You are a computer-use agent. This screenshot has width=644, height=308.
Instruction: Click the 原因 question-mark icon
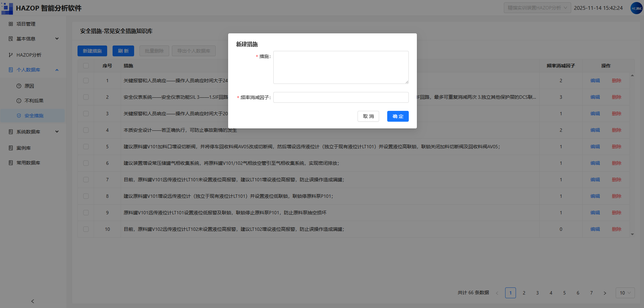[x=19, y=86]
